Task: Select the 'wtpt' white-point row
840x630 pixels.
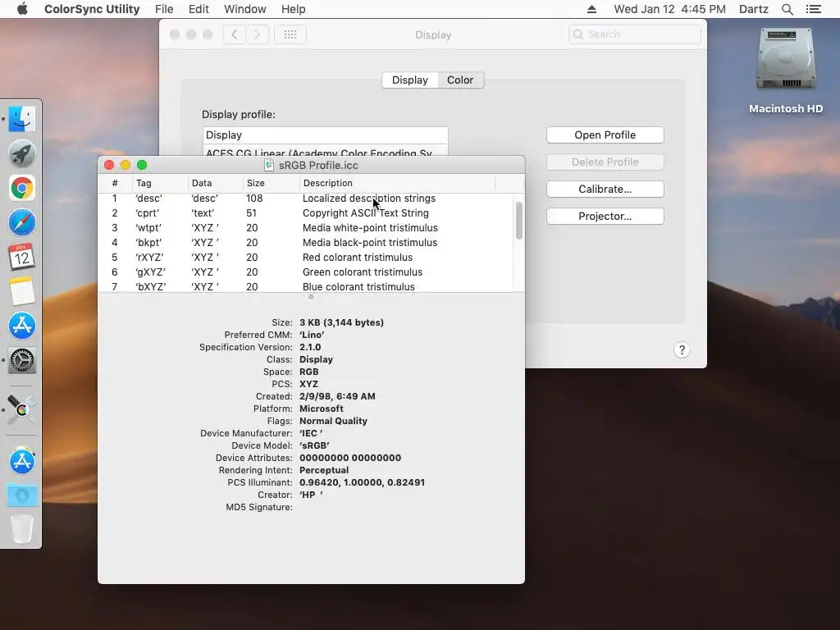Action: click(305, 228)
